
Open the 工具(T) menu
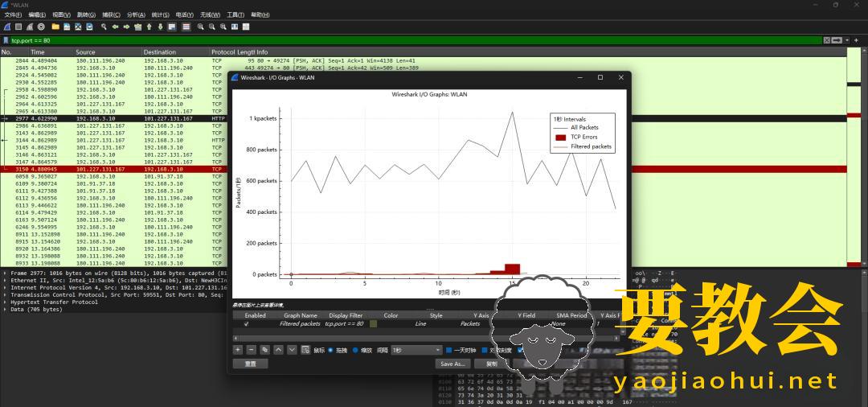(235, 15)
